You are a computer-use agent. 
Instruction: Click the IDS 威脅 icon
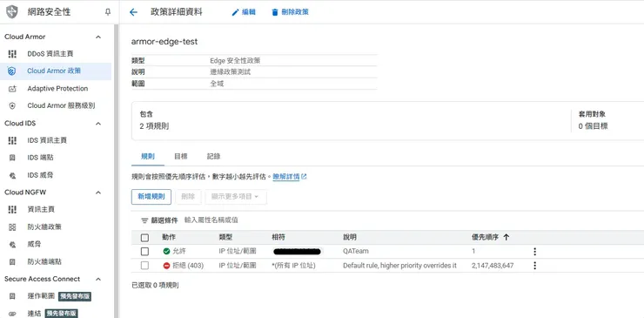click(12, 175)
